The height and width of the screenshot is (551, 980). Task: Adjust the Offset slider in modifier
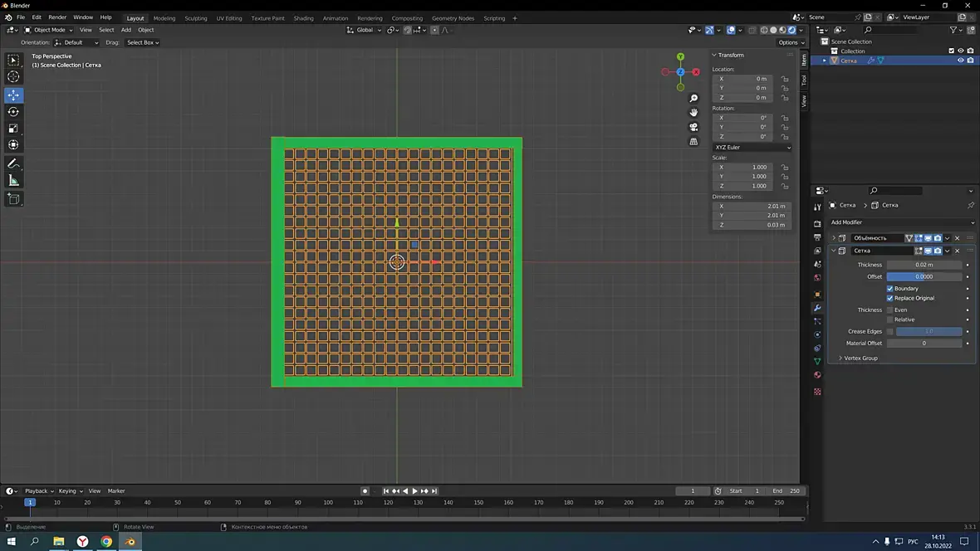(x=924, y=276)
